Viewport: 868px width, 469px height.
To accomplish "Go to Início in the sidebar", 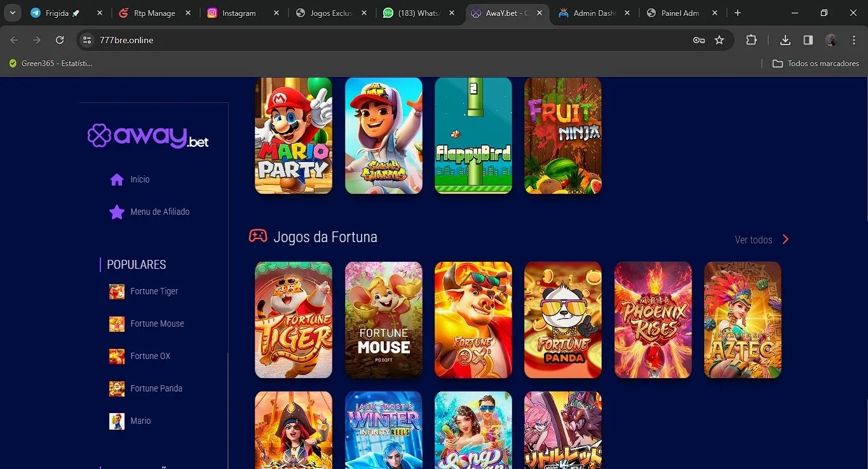I will (x=140, y=179).
